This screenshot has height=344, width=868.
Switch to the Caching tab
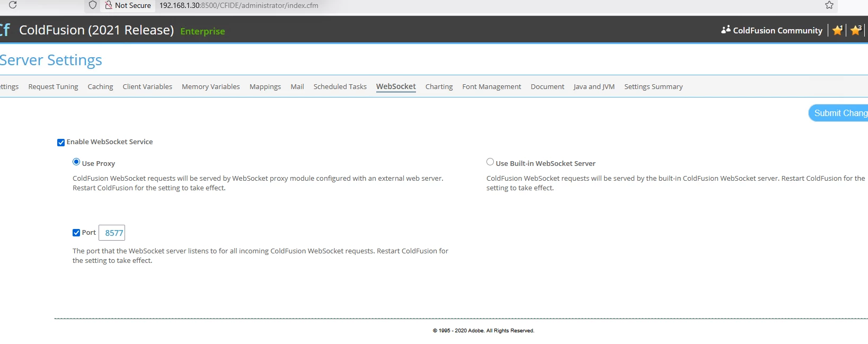100,87
